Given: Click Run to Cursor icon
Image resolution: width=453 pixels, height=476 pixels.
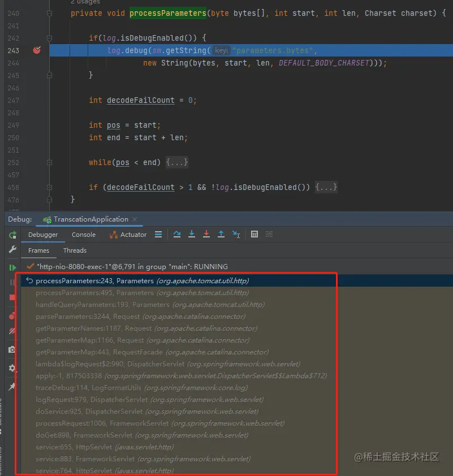Looking at the screenshot, I should [x=236, y=234].
